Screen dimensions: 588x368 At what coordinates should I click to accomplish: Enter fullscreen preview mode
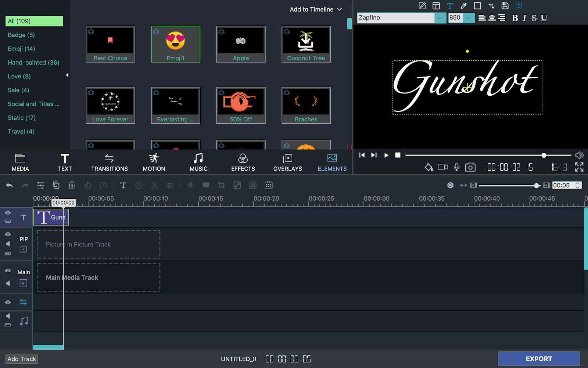pos(579,167)
